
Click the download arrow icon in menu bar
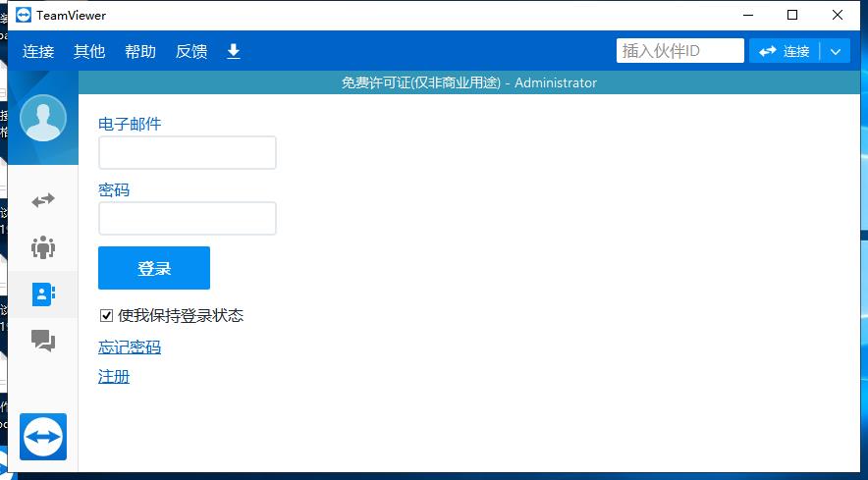click(x=234, y=51)
